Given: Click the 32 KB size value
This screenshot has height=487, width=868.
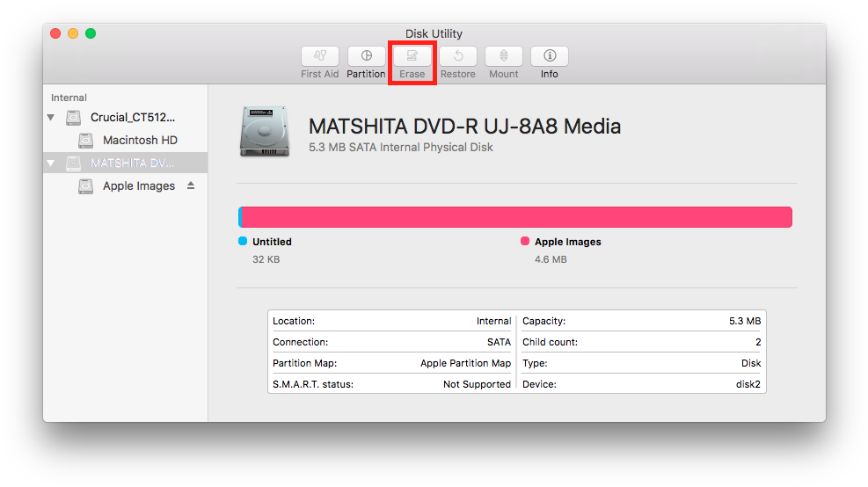Looking at the screenshot, I should pyautogui.click(x=266, y=259).
